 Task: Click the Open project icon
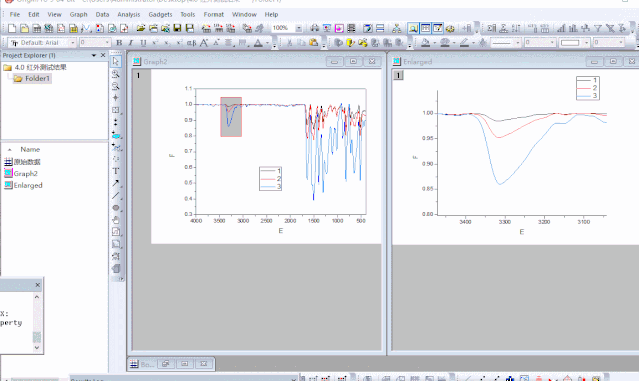tap(141, 28)
